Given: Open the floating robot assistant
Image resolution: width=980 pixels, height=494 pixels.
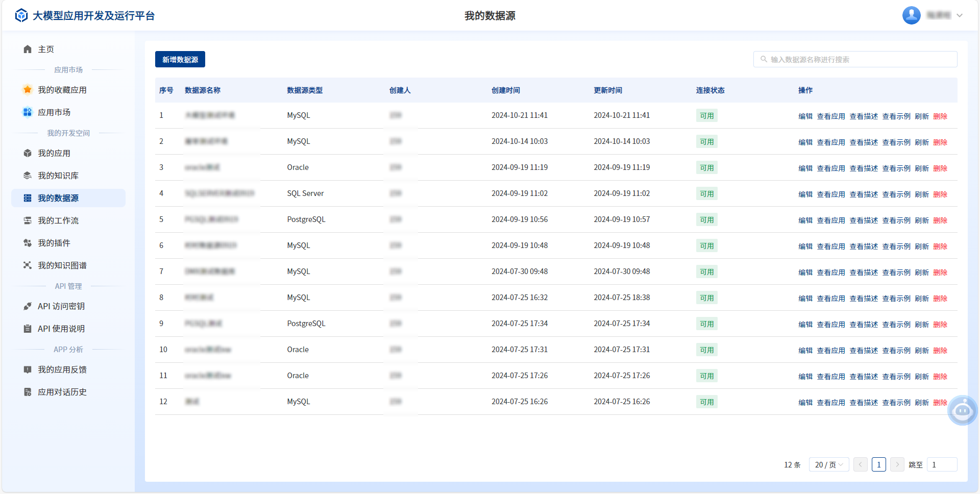Looking at the screenshot, I should coord(963,410).
